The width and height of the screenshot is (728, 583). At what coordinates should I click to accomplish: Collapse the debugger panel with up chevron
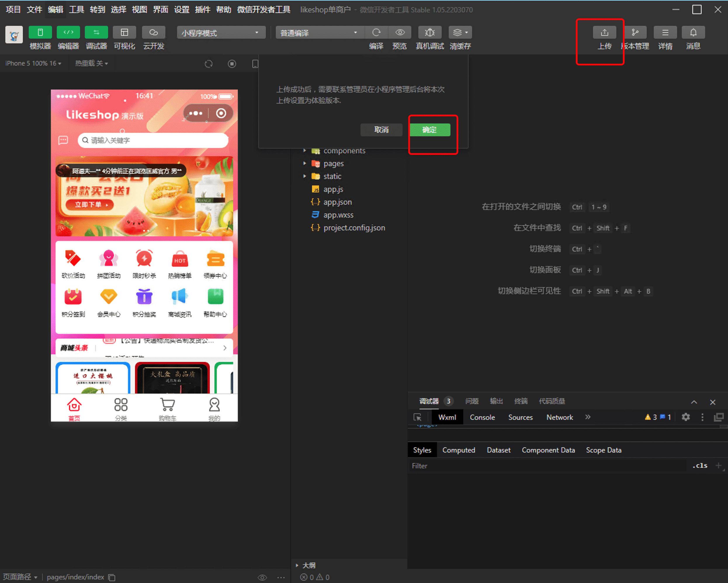[694, 402]
